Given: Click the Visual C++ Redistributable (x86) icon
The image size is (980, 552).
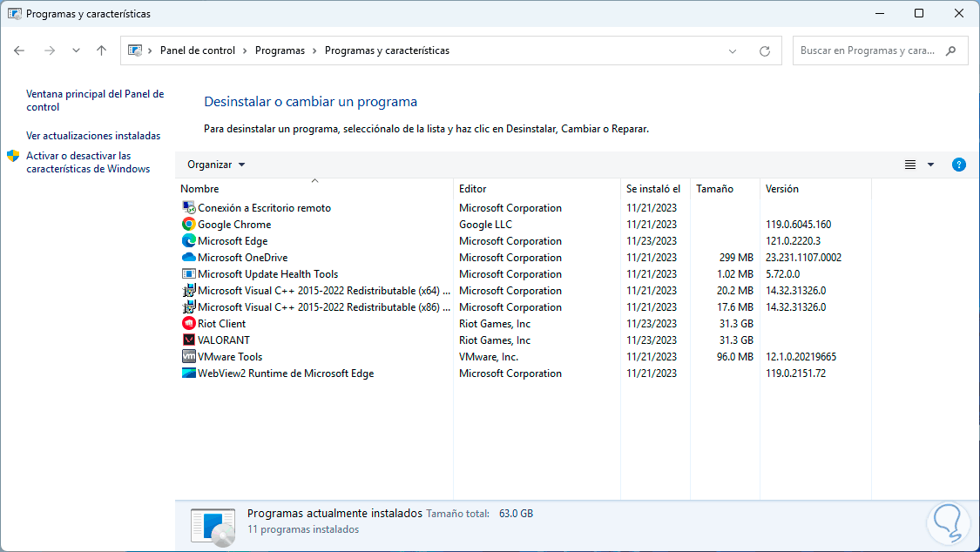Looking at the screenshot, I should 189,307.
